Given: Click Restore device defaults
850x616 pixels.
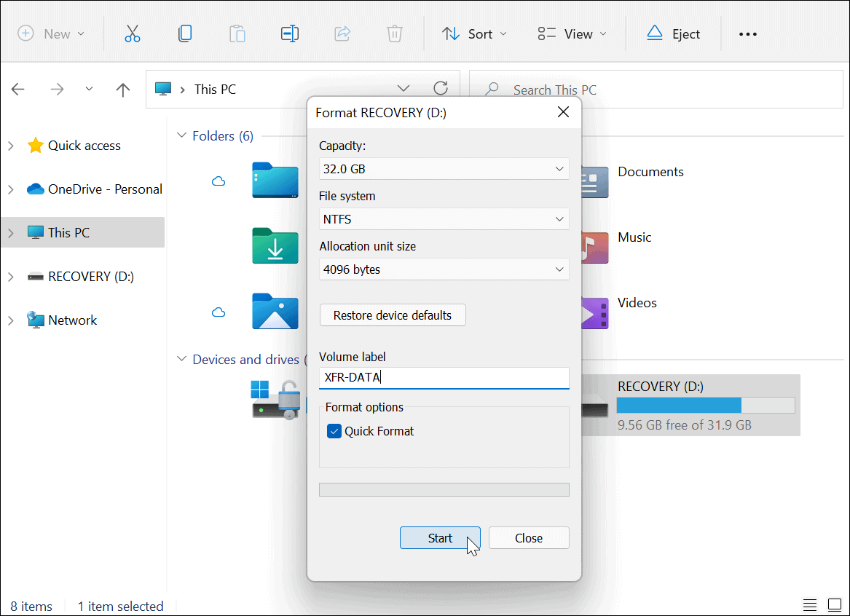Looking at the screenshot, I should [393, 315].
